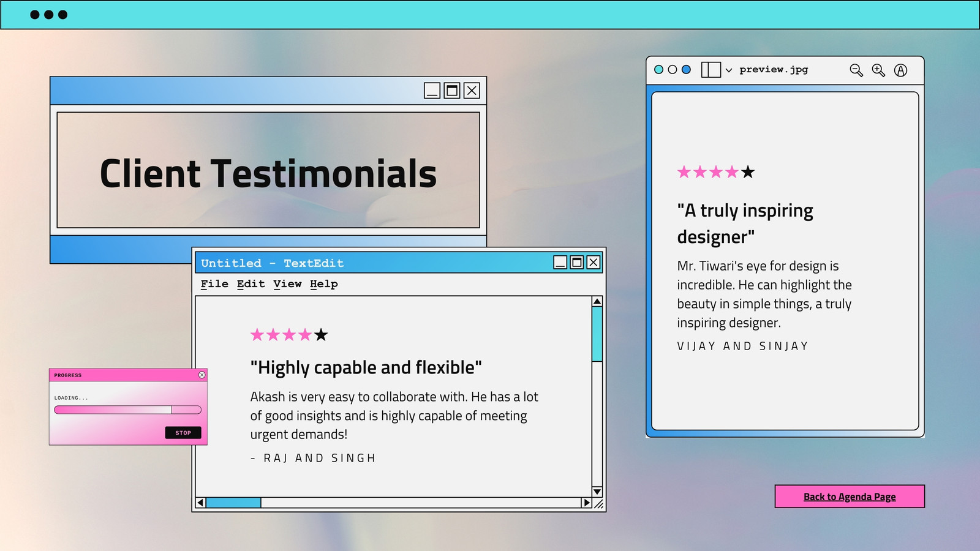Click the preview.jpg file name label
This screenshot has height=551, width=980.
pyautogui.click(x=774, y=70)
